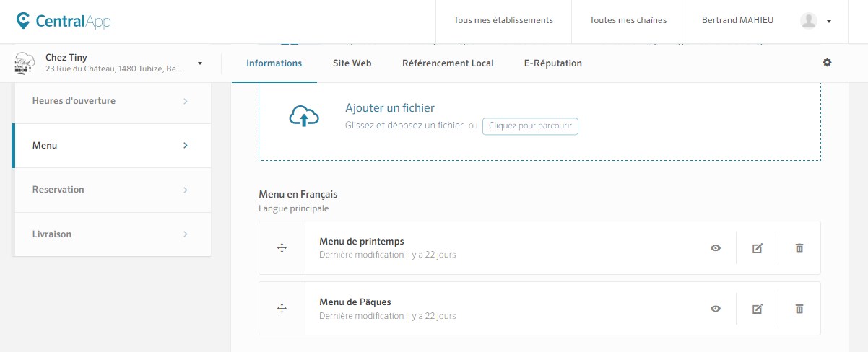Toggle visibility of Menu de Pâques
868x352 pixels.
pyautogui.click(x=715, y=309)
